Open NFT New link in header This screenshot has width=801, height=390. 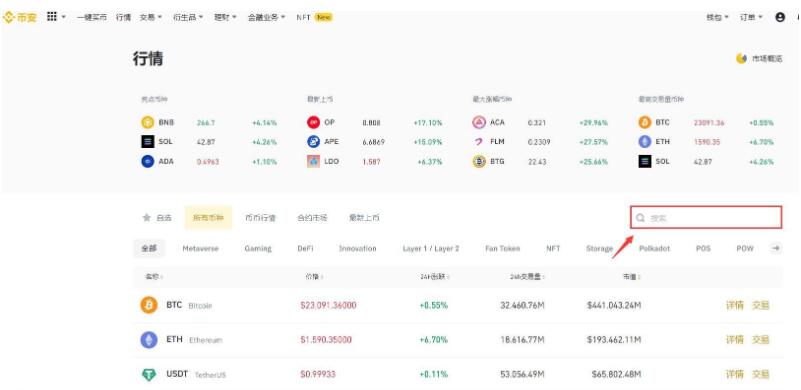(314, 17)
